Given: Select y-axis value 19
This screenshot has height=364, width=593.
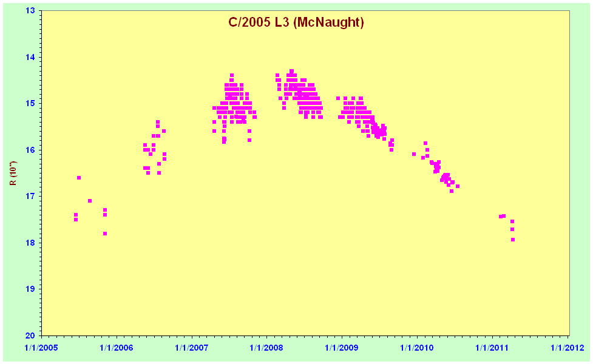Looking at the screenshot, I should 30,289.
